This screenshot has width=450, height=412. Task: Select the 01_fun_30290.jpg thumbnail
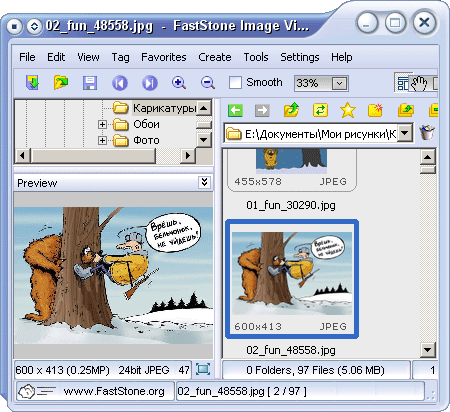pos(291,170)
